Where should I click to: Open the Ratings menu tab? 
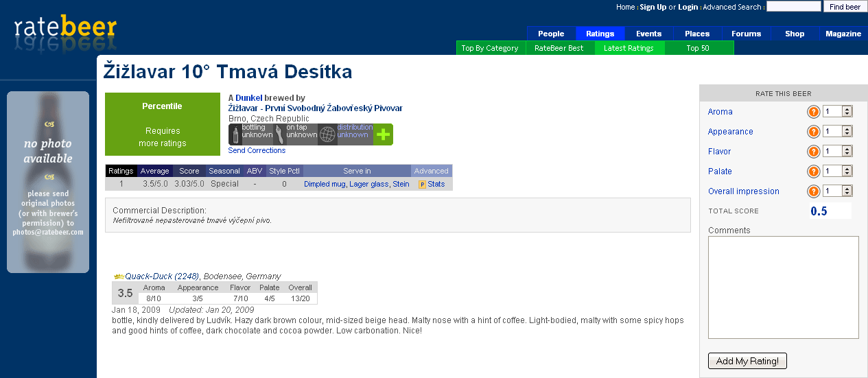coord(600,34)
